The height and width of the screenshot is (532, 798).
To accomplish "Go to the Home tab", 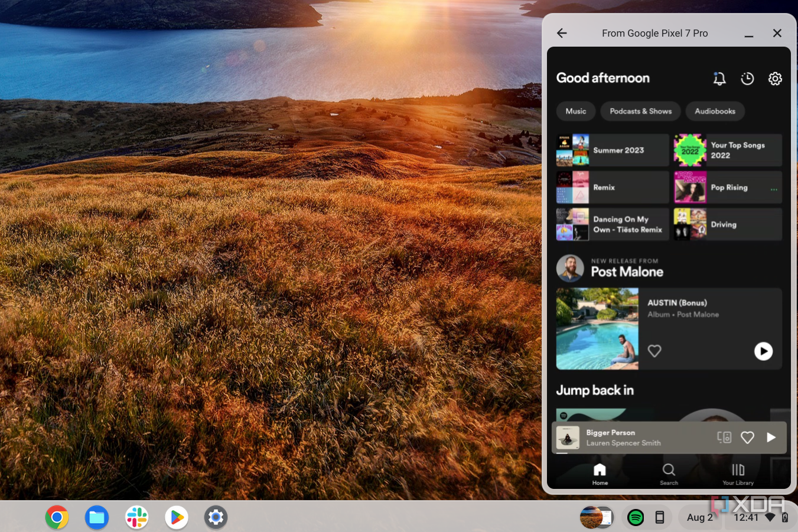I will [600, 474].
